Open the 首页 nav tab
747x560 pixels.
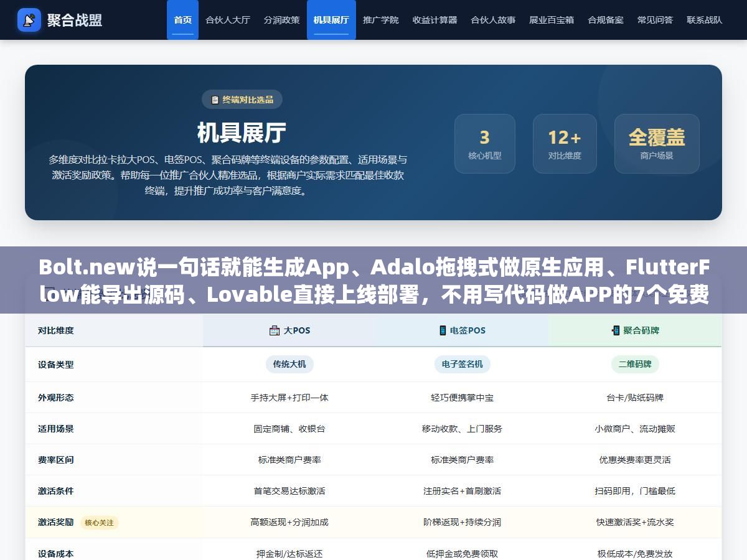pos(182,20)
